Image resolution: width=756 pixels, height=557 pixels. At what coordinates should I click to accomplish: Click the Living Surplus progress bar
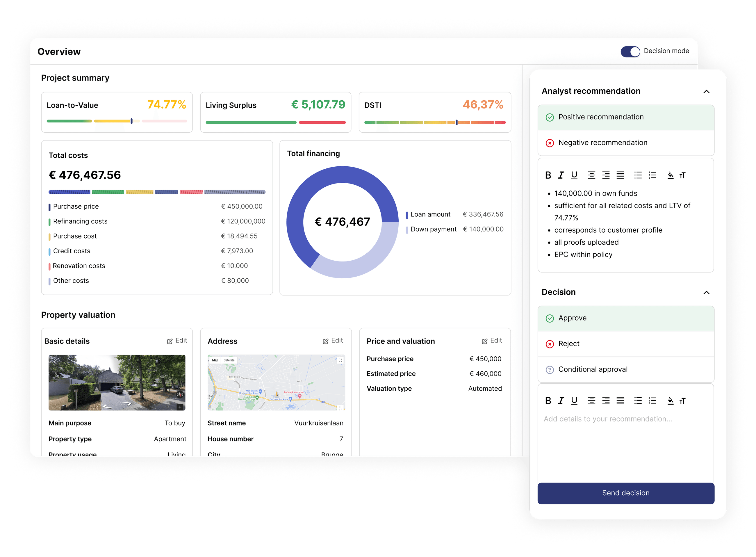coord(275,122)
